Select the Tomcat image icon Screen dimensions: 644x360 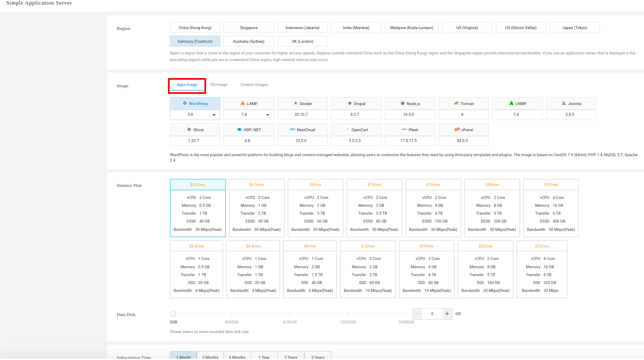456,103
